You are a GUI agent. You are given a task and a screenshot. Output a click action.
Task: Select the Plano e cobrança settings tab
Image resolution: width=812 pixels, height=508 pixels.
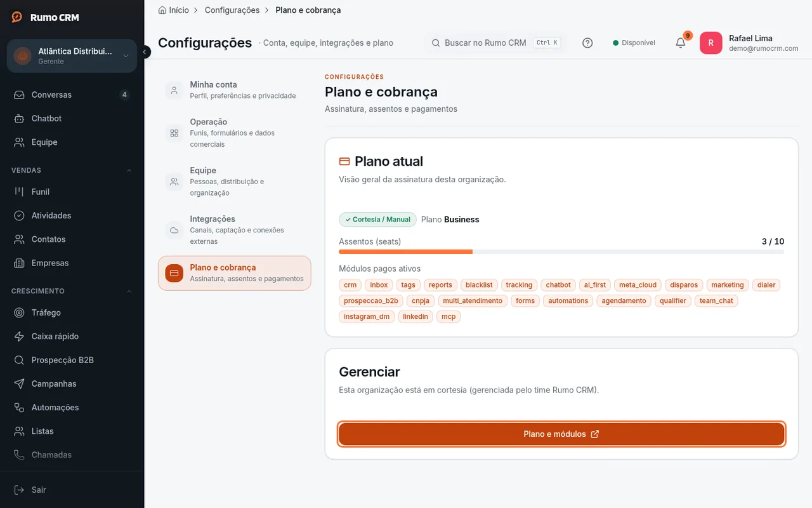coord(235,273)
